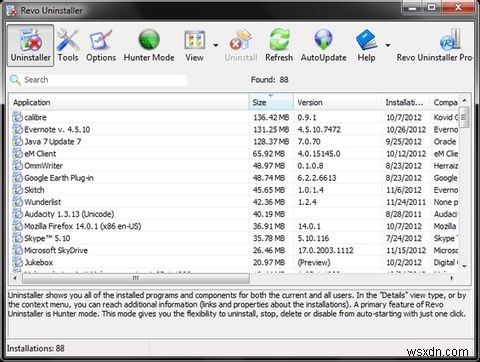
Task: Select Microsoft SkyDrive program icon
Action: click(x=17, y=250)
